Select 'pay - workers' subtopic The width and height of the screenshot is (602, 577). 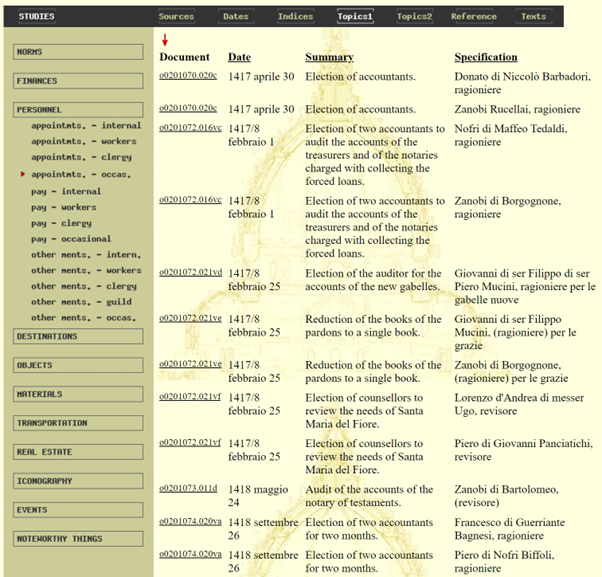click(64, 207)
